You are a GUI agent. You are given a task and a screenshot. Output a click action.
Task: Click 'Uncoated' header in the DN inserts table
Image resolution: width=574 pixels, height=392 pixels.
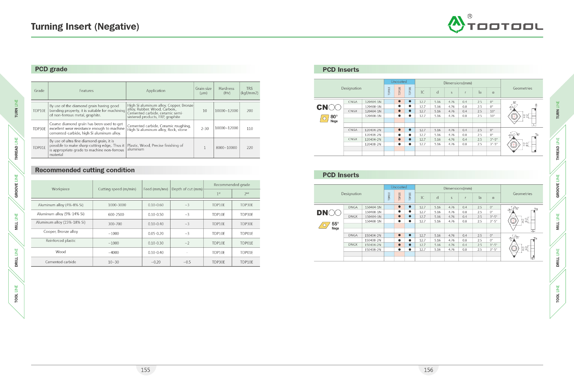(399, 187)
